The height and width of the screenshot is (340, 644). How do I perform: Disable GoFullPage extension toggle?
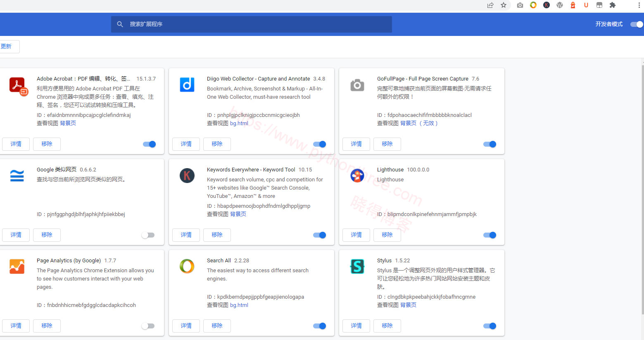490,144
